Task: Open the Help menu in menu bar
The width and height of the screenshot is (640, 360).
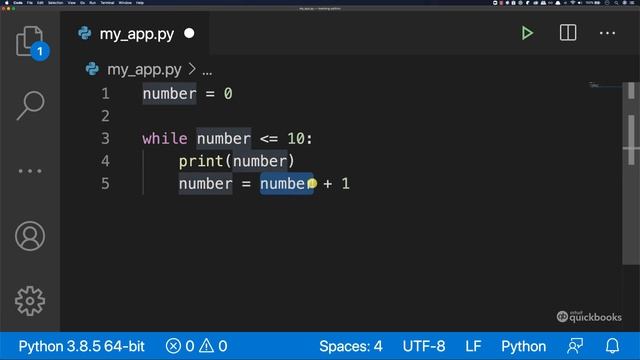Action: click(x=140, y=3)
